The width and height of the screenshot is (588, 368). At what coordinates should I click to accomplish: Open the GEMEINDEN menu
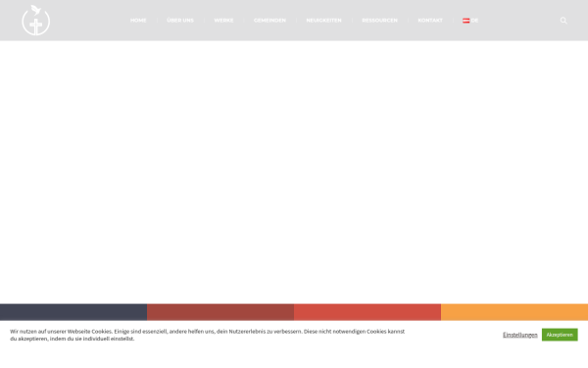pos(270,21)
